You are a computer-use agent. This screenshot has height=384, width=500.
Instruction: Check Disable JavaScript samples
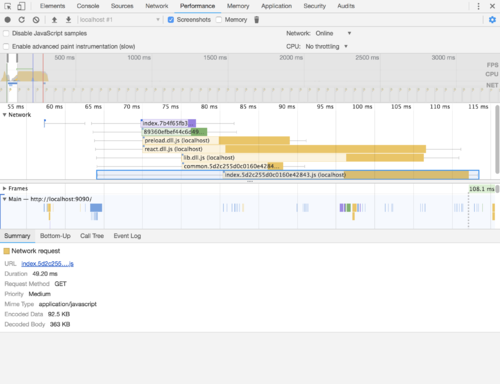point(6,33)
